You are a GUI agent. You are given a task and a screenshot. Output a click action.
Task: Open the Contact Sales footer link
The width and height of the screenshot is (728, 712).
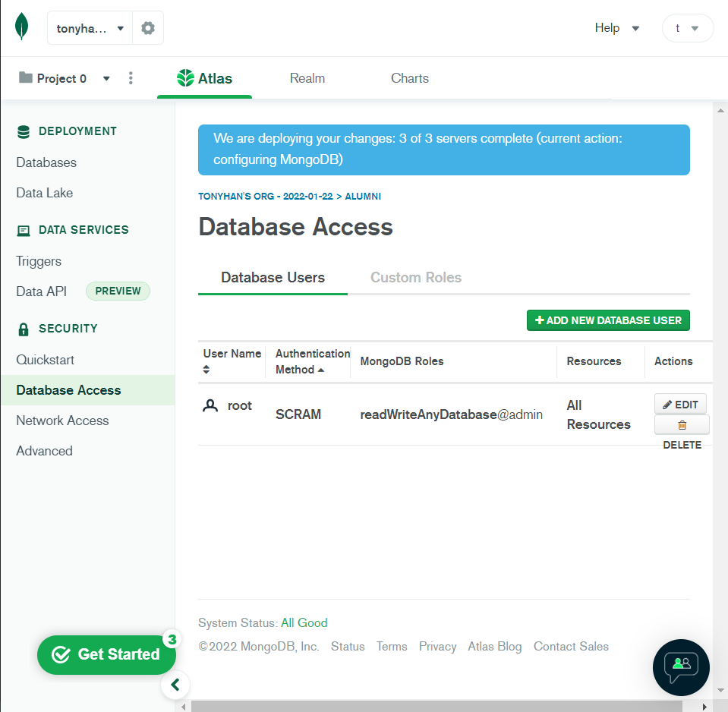pyautogui.click(x=571, y=646)
